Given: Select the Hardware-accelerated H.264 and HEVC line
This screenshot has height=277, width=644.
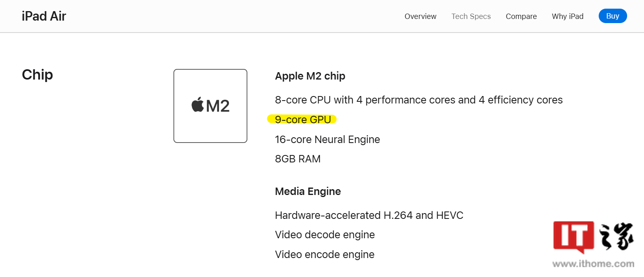Looking at the screenshot, I should [369, 215].
